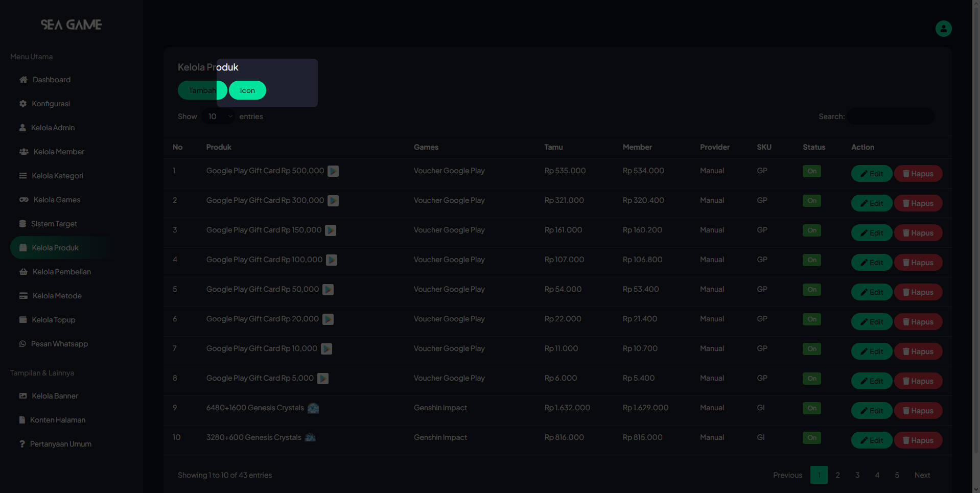Click On status badge for Rp 150,000 card
This screenshot has width=980, height=493.
(812, 230)
